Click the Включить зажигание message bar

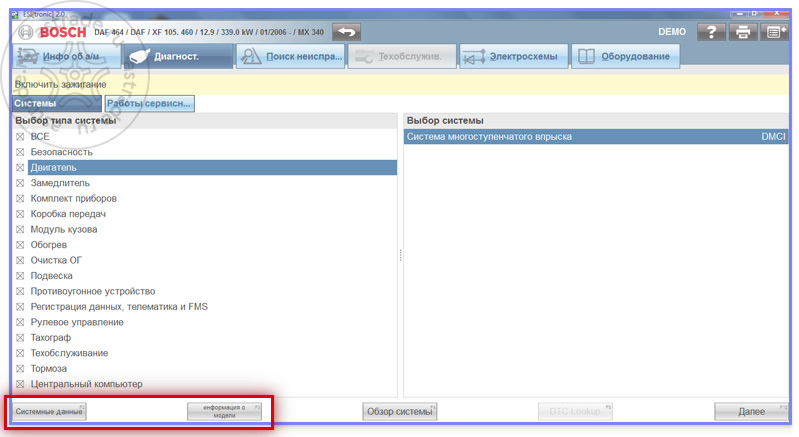pyautogui.click(x=401, y=85)
